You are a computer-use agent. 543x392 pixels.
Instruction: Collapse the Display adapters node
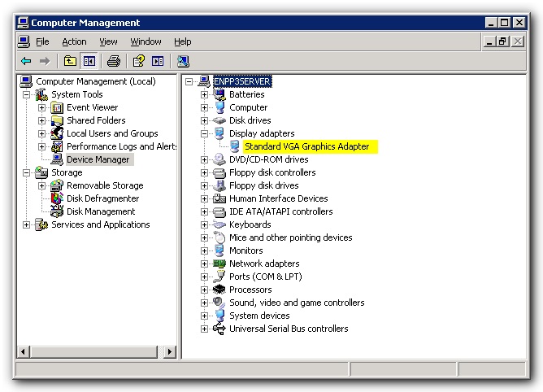(205, 133)
